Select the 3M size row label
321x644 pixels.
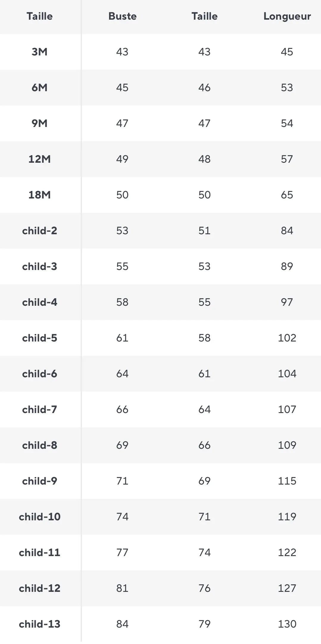[x=40, y=52]
